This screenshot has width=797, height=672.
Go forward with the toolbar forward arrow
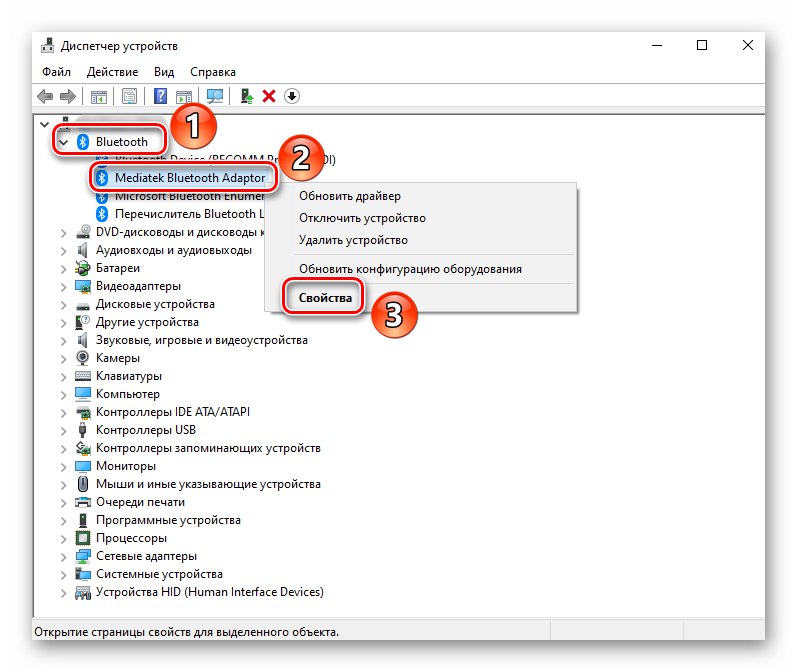click(68, 96)
